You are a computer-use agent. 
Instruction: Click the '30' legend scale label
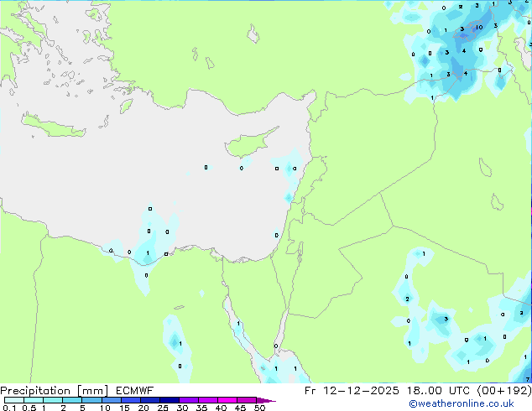182,408
